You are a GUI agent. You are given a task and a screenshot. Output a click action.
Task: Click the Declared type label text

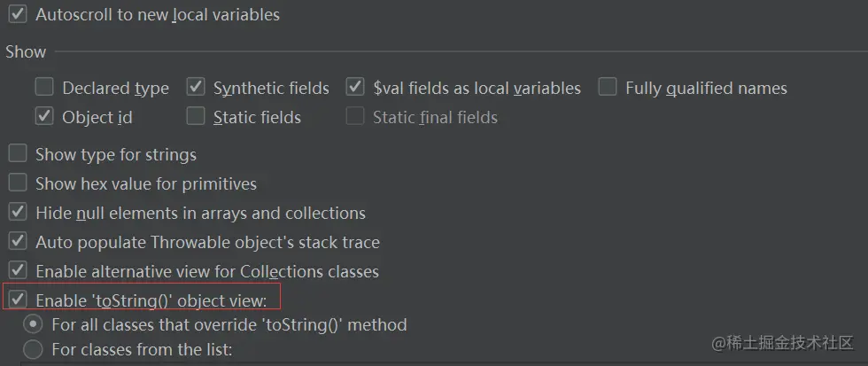pyautogui.click(x=115, y=88)
